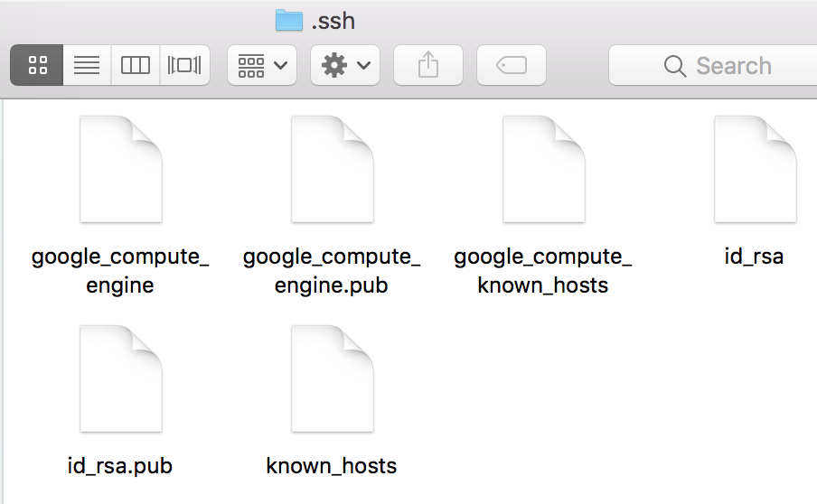
Task: Click the .ssh folder icon in title
Action: tap(289, 20)
